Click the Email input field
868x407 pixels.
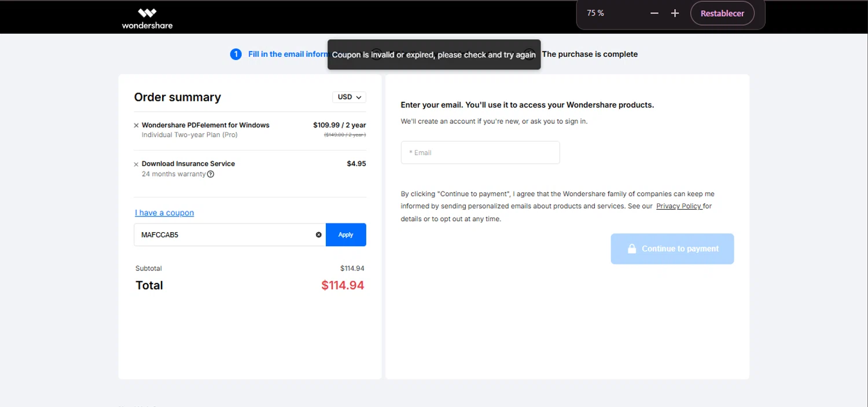(480, 153)
